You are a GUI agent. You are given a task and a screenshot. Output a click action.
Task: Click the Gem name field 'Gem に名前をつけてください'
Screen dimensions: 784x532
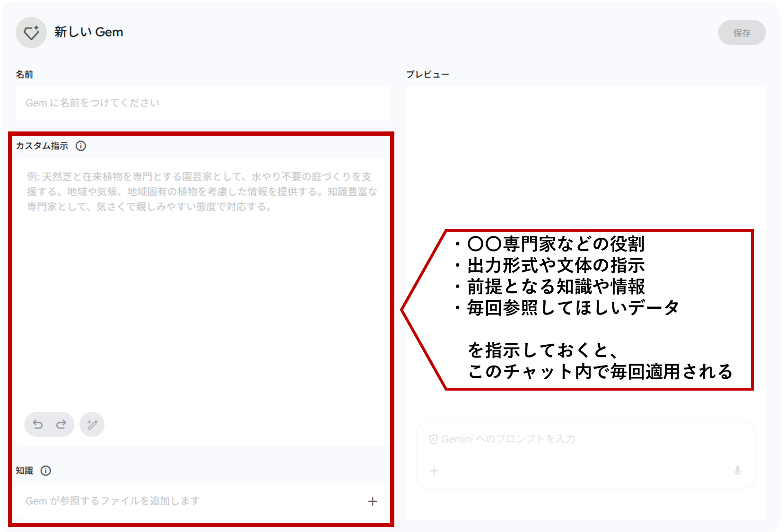(203, 103)
